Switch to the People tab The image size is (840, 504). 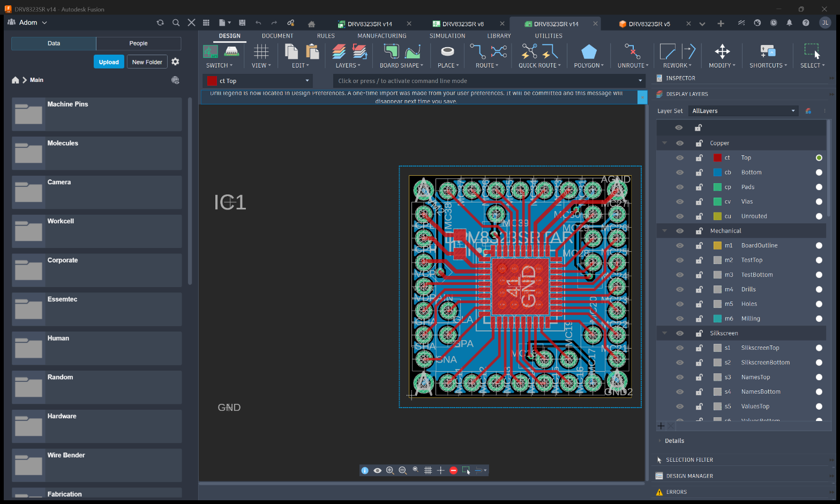138,43
